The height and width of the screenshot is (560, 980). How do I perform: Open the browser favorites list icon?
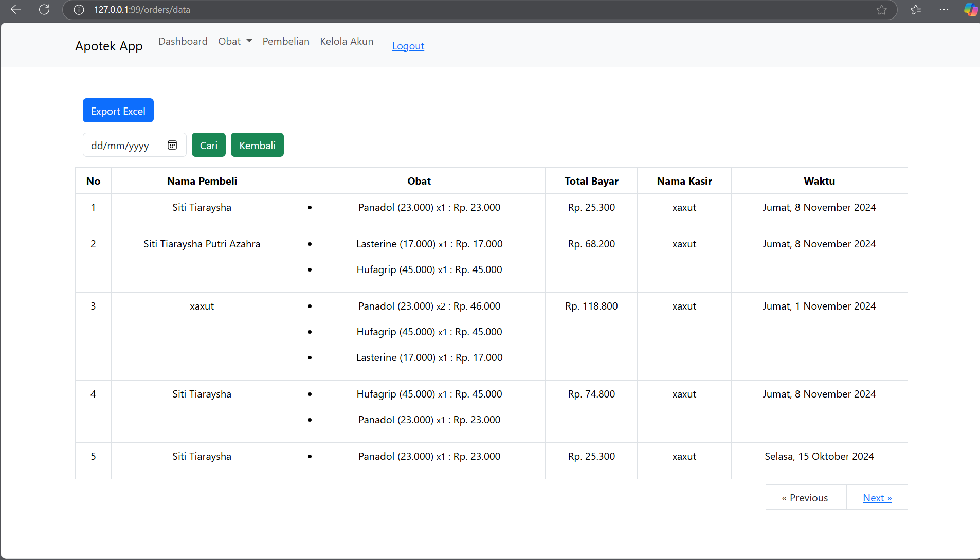pyautogui.click(x=915, y=10)
